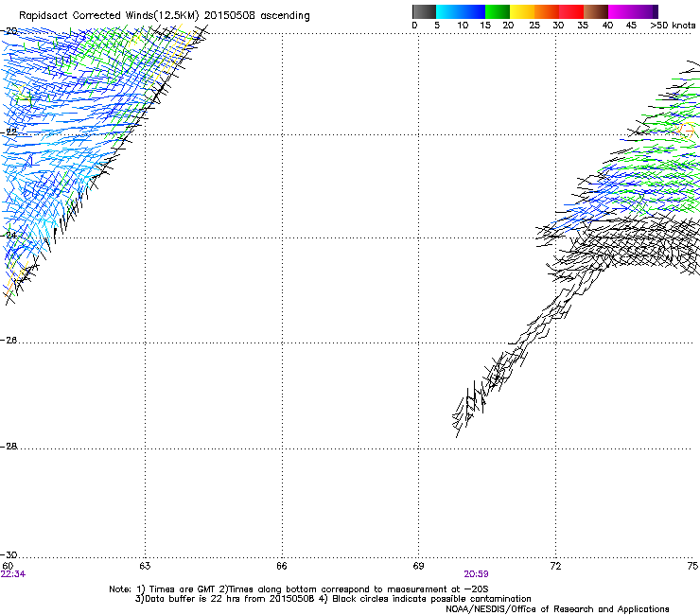The height and width of the screenshot is (615, 700).
Task: Click the legend label '10'
Action: 463,26
